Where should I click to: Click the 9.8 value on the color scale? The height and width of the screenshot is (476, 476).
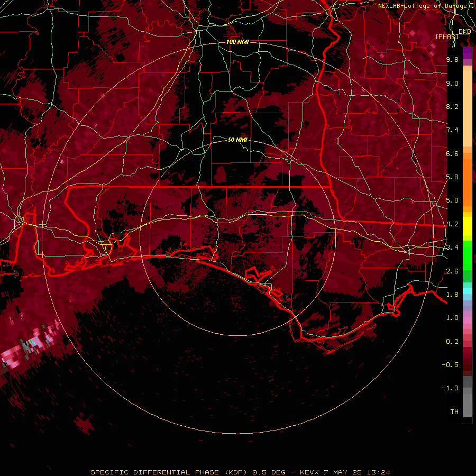click(x=452, y=59)
